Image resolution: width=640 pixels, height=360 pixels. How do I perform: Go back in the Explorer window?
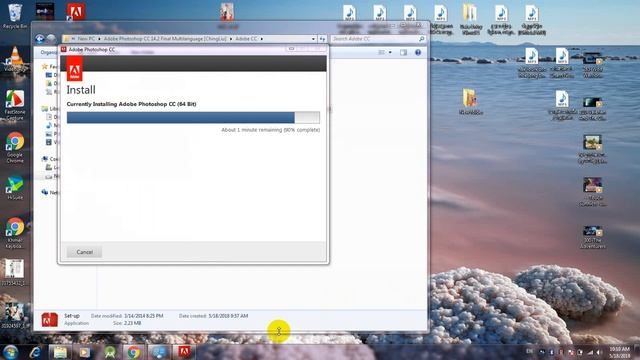pos(40,38)
